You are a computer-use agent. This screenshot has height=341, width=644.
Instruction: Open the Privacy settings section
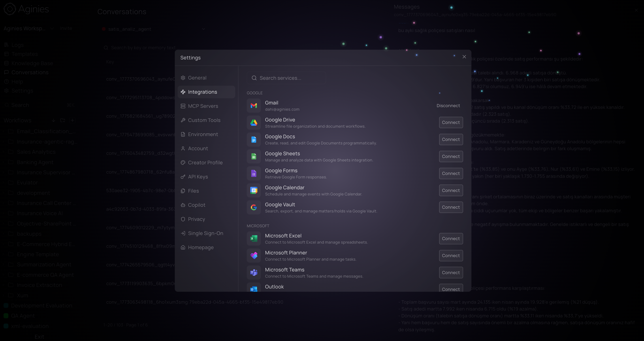coord(206,219)
